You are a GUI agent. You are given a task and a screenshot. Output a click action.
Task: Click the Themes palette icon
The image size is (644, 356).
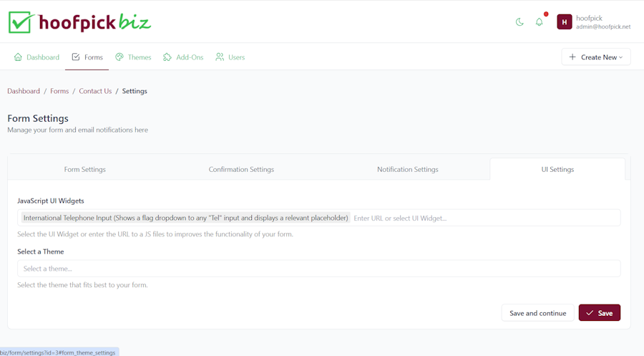(119, 57)
